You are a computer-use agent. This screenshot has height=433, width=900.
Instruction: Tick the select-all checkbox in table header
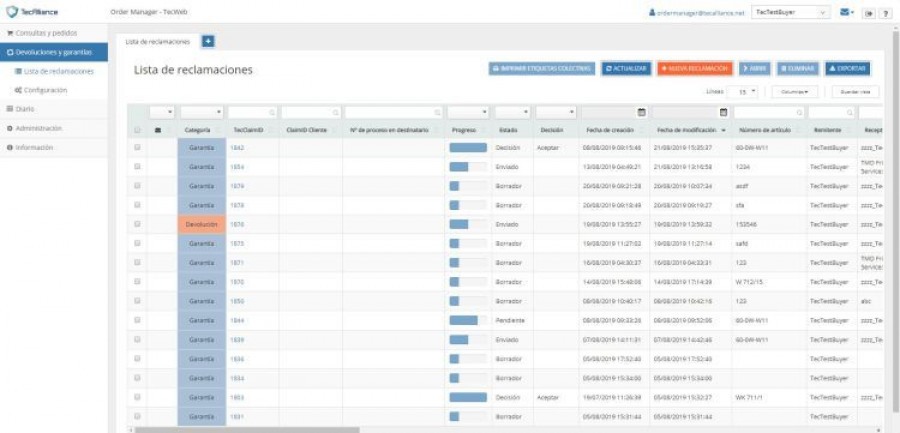[x=137, y=130]
